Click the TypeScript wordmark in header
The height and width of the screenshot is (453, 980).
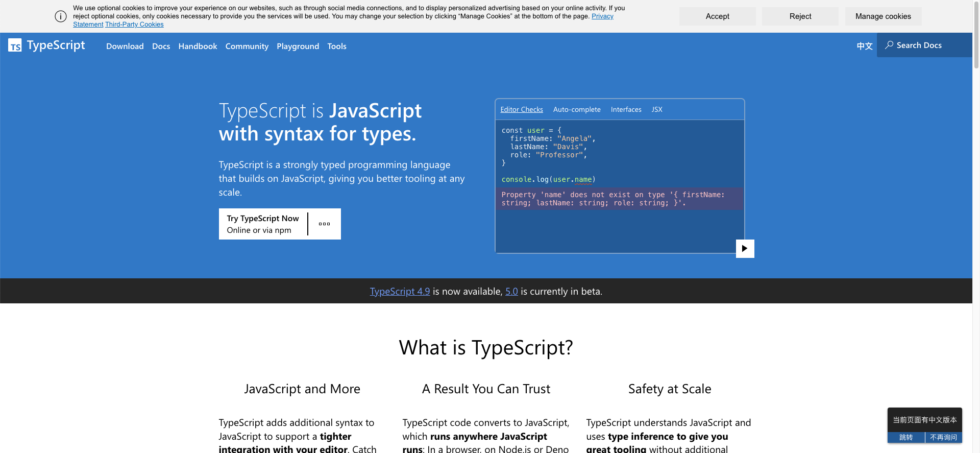[56, 45]
